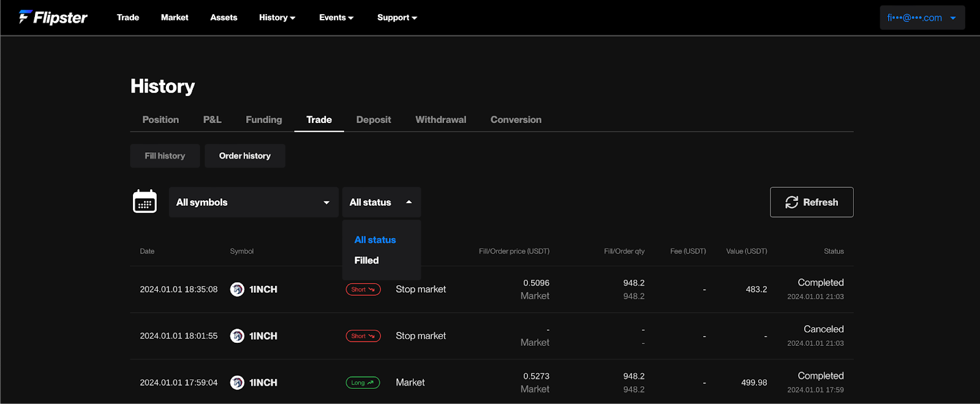Click date 2024.01.01 18:35:08
Image resolution: width=980 pixels, height=404 pixels.
tap(179, 289)
